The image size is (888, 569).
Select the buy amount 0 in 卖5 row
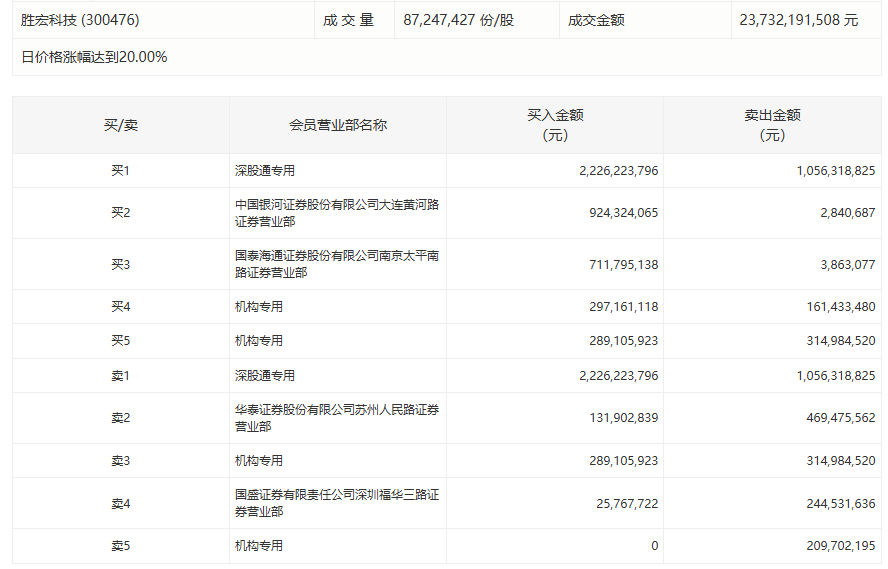pyautogui.click(x=655, y=546)
